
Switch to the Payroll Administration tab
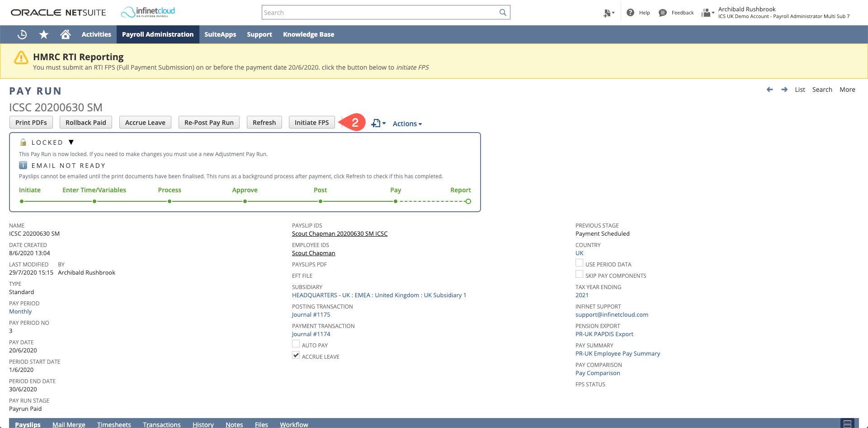coord(157,34)
